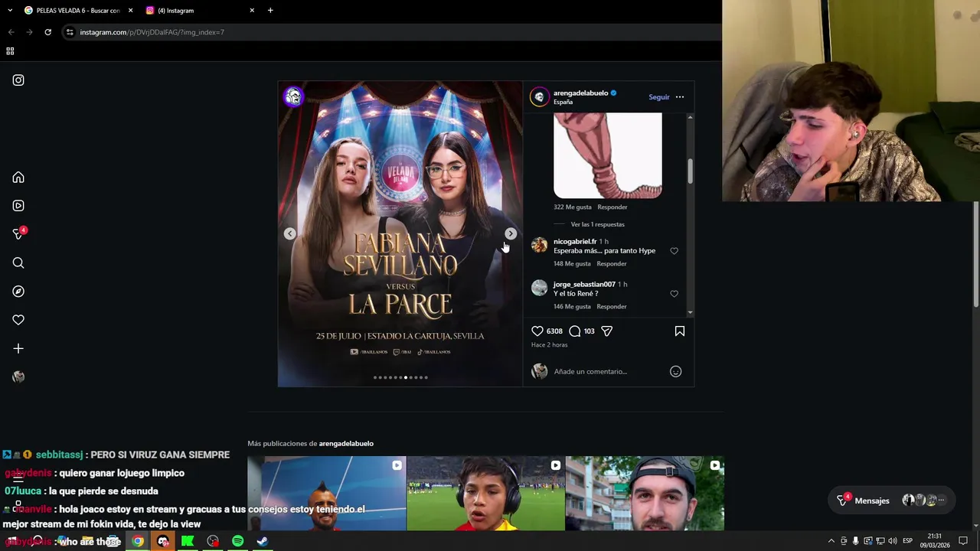980x551 pixels.
Task: Open the GIF image in the first comment
Action: coord(608,156)
